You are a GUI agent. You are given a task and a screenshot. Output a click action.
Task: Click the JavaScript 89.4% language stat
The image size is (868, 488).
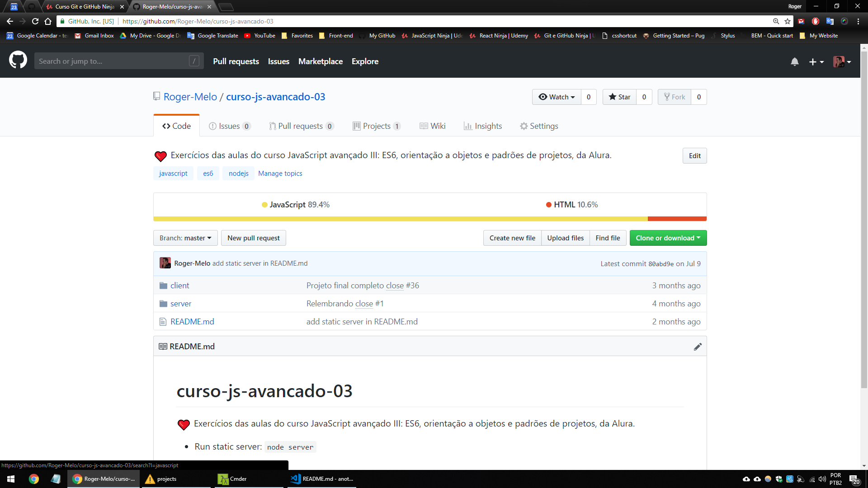point(296,205)
